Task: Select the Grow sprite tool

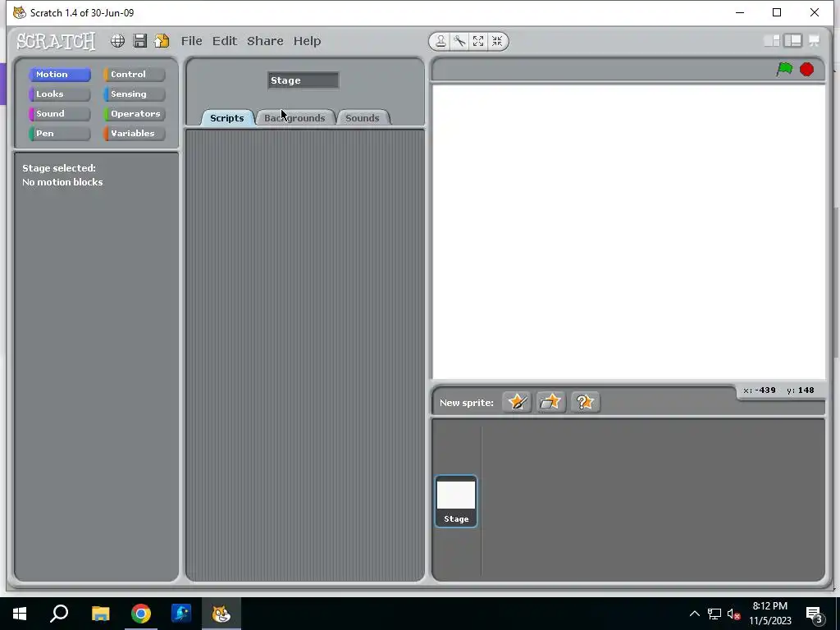Action: tap(478, 41)
